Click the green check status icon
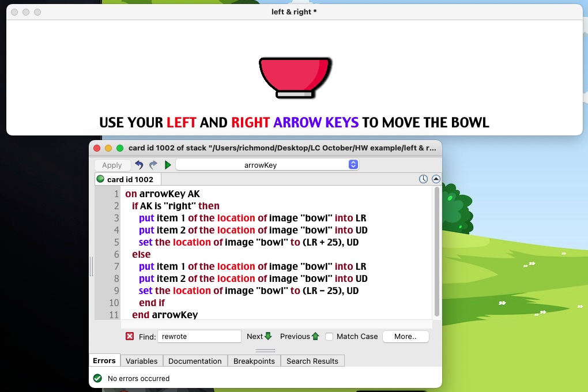 click(97, 378)
